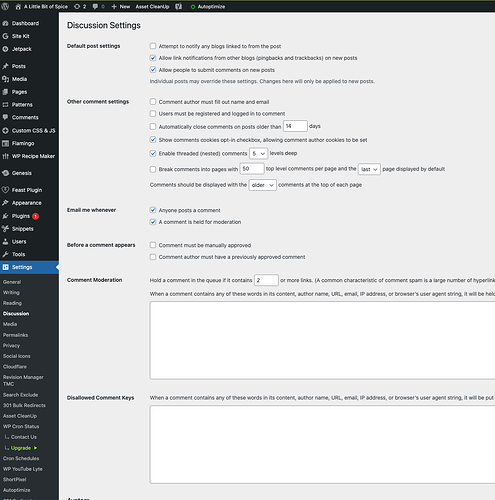Click the Jetpack icon in sidebar
Screen dimensions: 495x500
click(5, 49)
